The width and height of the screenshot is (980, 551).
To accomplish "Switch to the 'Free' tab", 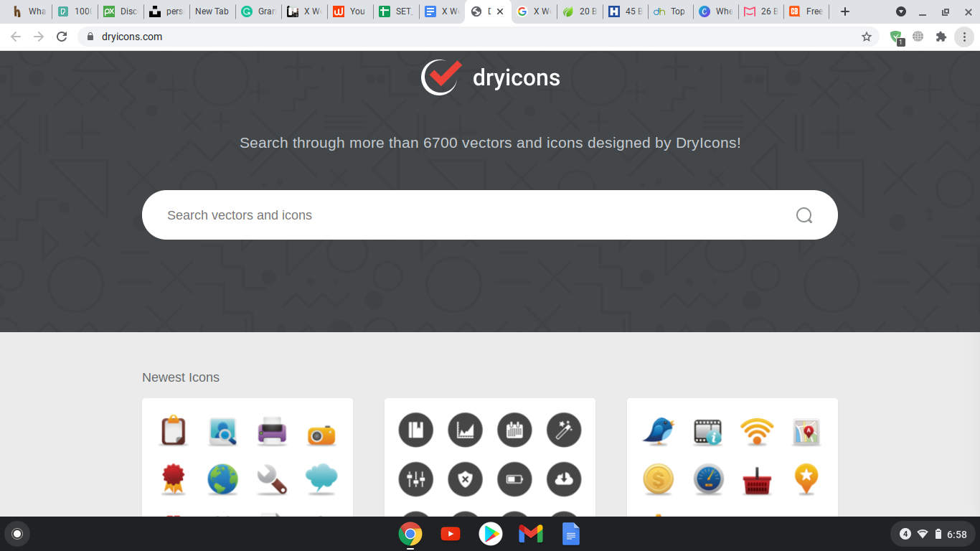I will coord(807,11).
